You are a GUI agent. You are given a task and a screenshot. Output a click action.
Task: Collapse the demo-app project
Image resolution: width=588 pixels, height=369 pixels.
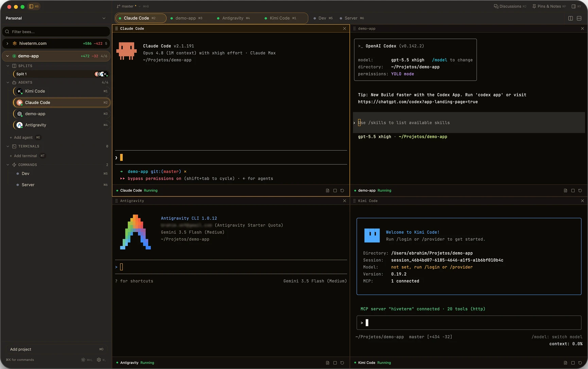click(7, 56)
